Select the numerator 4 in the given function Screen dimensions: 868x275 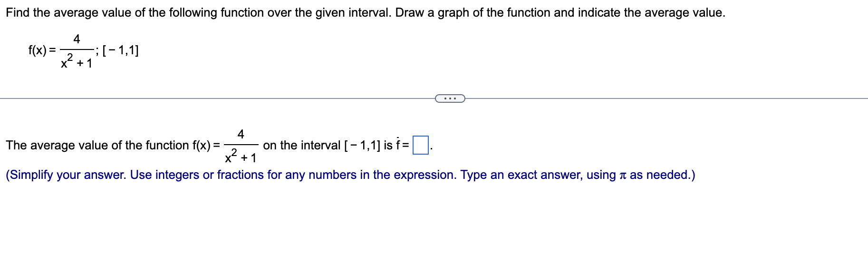pos(76,39)
